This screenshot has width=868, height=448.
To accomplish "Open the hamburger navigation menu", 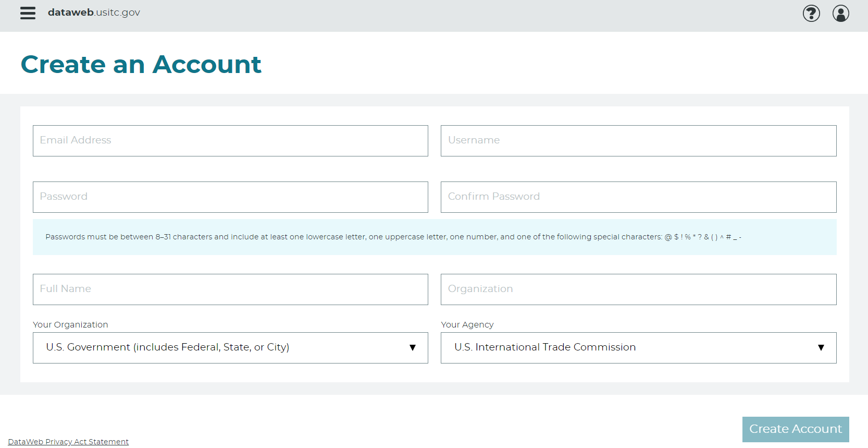I will [x=28, y=13].
